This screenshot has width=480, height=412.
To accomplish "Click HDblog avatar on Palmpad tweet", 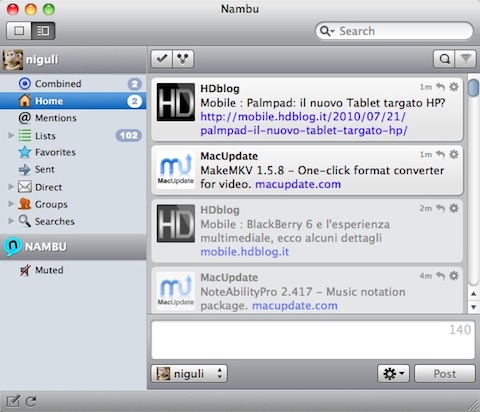I will (x=176, y=102).
